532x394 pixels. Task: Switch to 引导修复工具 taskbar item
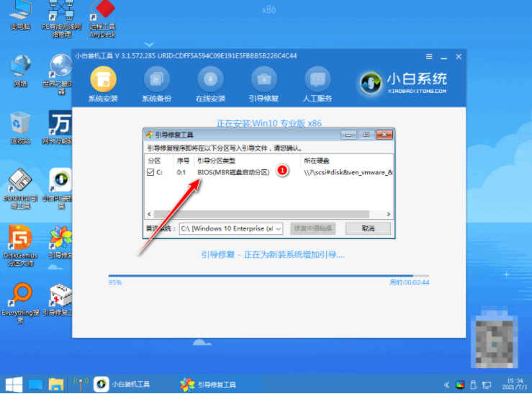(x=209, y=385)
